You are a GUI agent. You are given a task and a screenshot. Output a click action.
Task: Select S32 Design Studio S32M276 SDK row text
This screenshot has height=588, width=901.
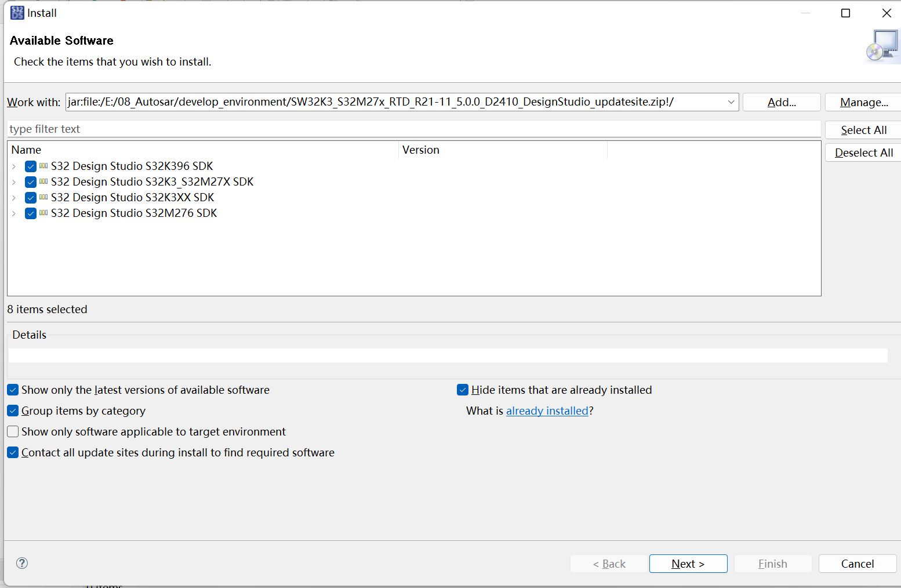click(x=134, y=213)
